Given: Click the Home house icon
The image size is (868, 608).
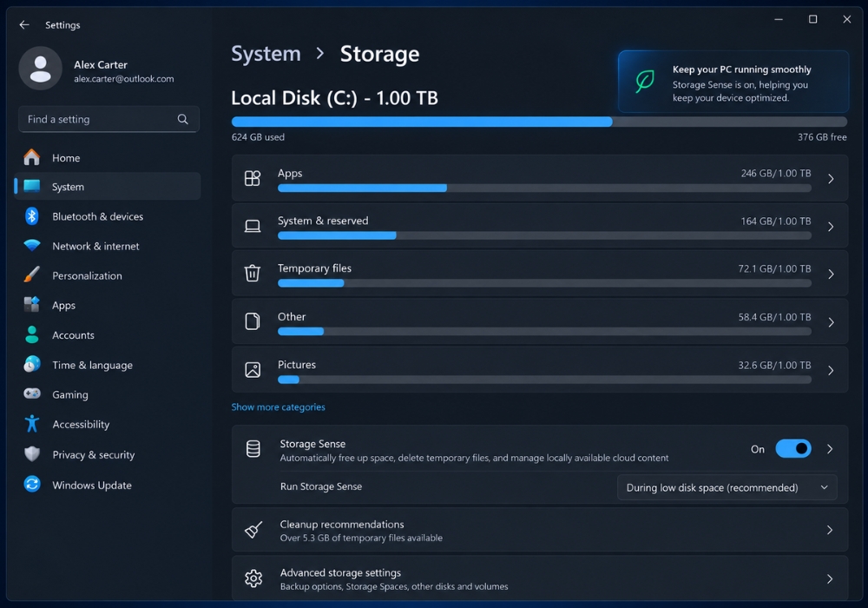Looking at the screenshot, I should 31,158.
